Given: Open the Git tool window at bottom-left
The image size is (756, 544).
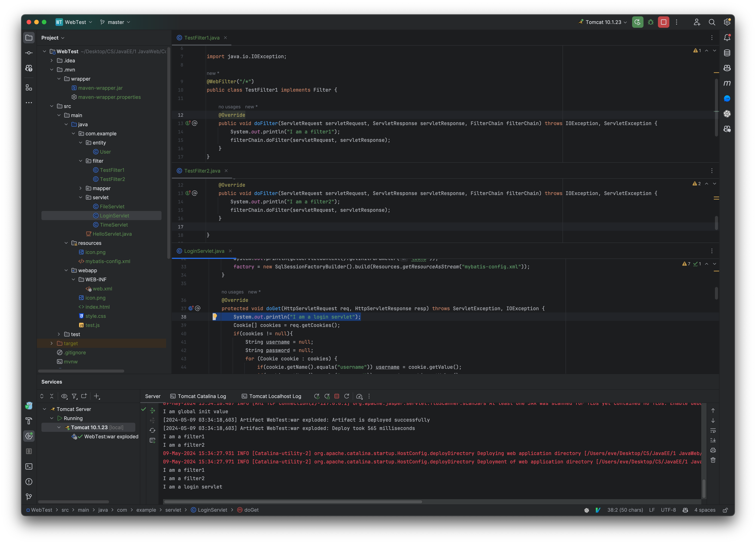Looking at the screenshot, I should 29,497.
